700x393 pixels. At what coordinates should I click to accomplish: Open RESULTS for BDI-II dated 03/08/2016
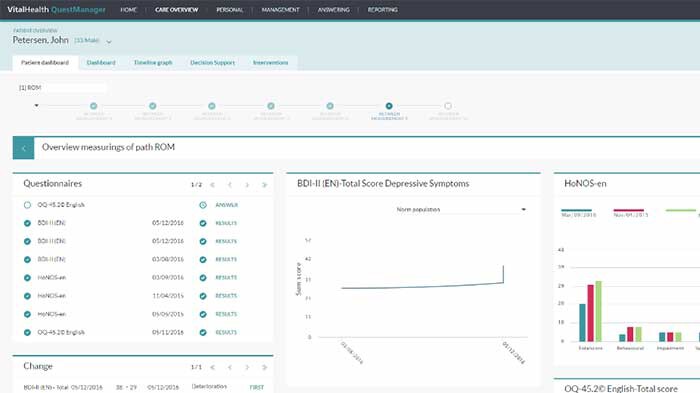tap(226, 259)
